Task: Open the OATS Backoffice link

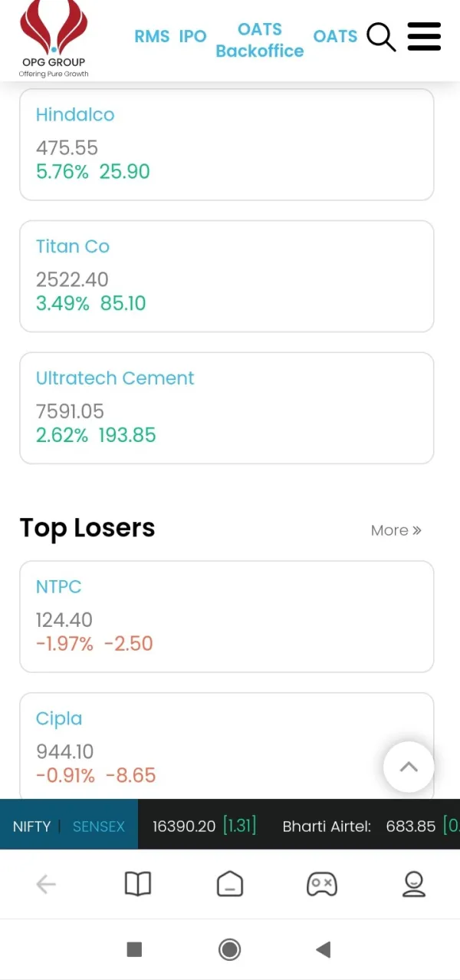Action: [x=260, y=40]
